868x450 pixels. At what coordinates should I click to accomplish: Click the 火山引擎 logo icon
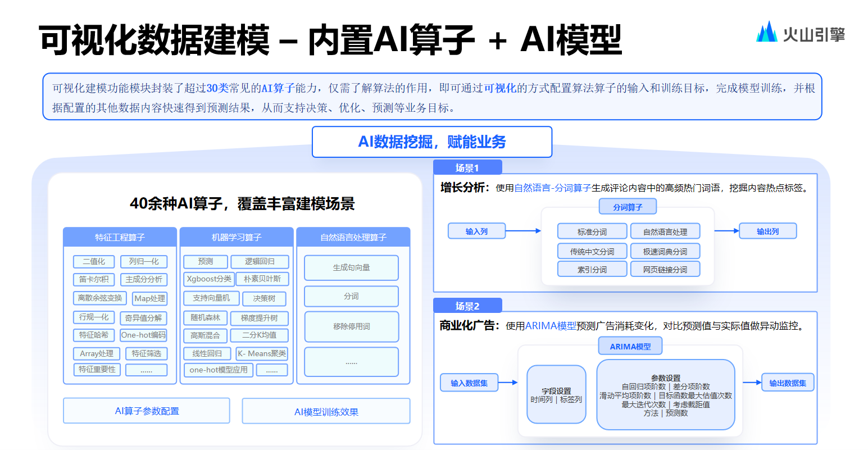(766, 32)
